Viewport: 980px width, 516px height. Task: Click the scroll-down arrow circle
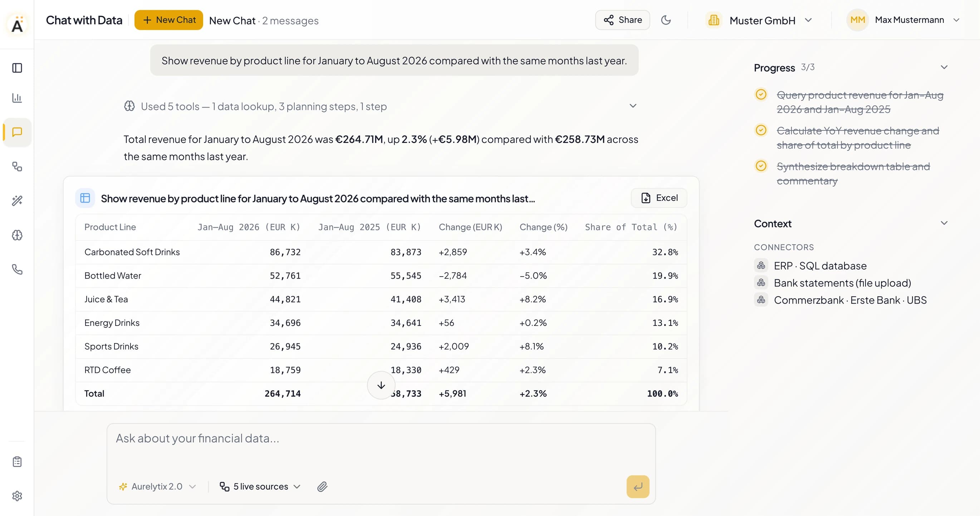pyautogui.click(x=381, y=385)
